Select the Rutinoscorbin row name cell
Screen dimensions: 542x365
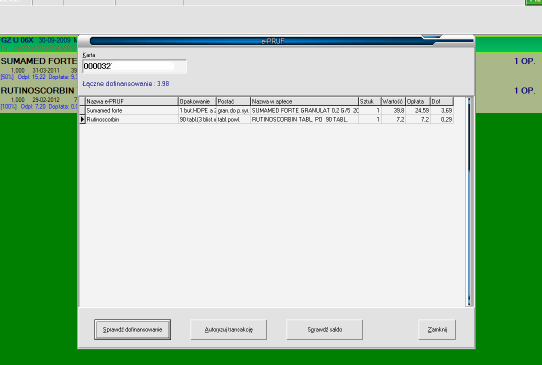(132, 119)
